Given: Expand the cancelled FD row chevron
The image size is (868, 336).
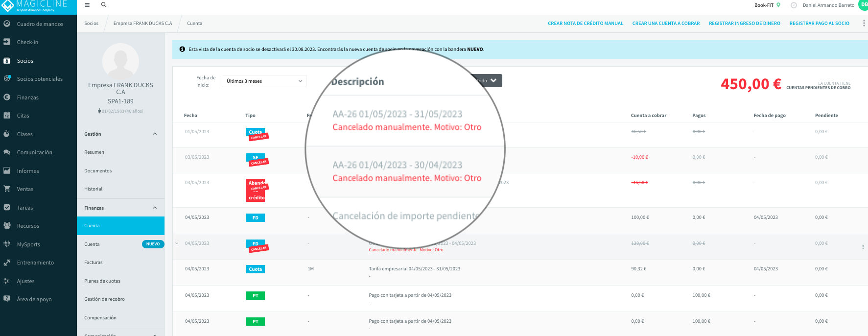Looking at the screenshot, I should tap(177, 243).
